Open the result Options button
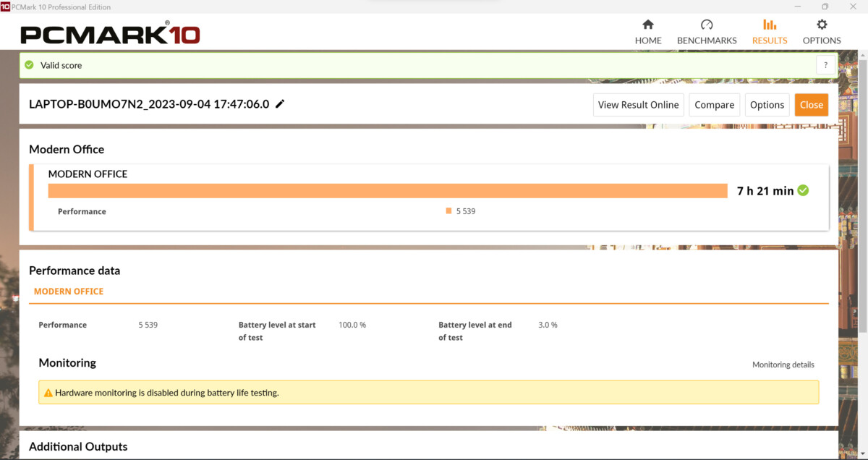Viewport: 868px width, 460px height. [x=767, y=105]
